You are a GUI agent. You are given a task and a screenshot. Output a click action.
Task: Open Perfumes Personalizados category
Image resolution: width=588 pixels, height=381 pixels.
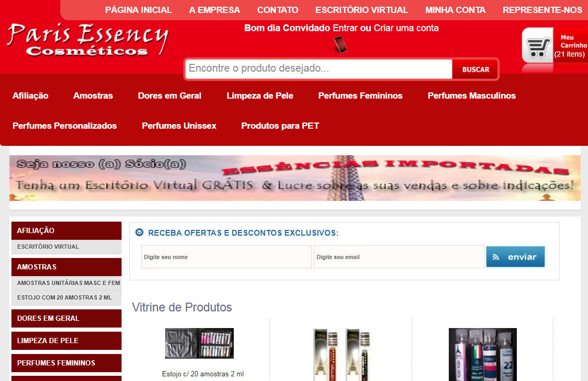pyautogui.click(x=64, y=126)
